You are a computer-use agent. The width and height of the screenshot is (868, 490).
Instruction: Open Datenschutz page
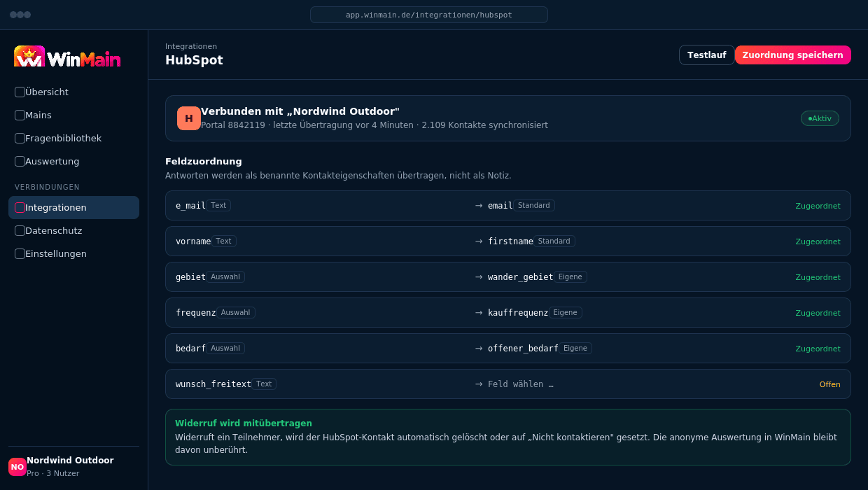coord(73,230)
